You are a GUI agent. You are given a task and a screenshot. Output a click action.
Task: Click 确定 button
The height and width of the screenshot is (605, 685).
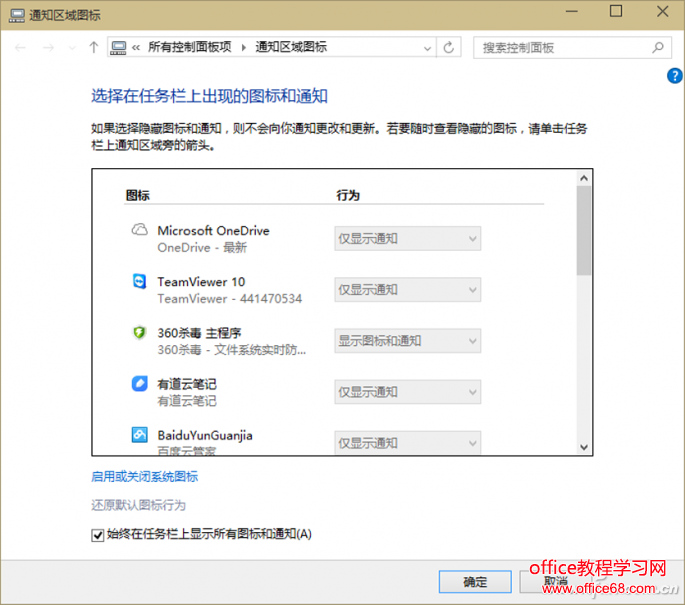(x=475, y=581)
